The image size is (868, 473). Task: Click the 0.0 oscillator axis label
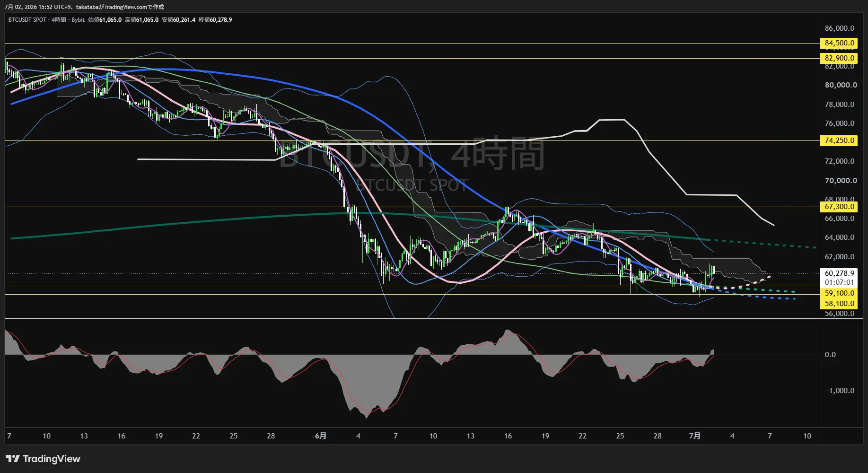point(830,355)
